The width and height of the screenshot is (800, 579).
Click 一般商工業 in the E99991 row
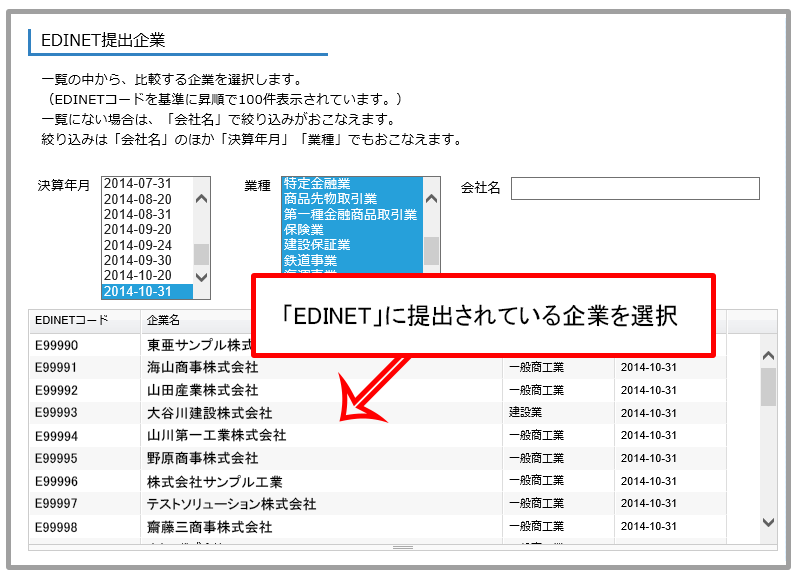(x=537, y=367)
